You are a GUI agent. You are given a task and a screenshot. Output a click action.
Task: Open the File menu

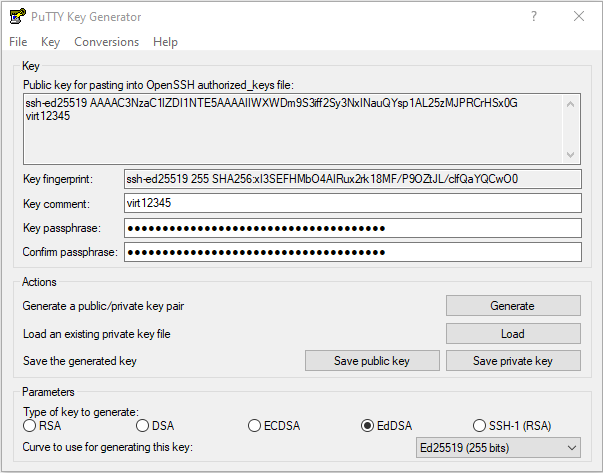click(18, 42)
